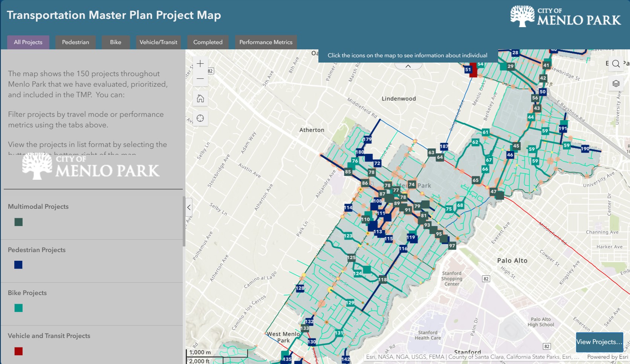Viewport: 630px width, 364px height.
Task: Collapse the map instruction banner
Action: coord(408,66)
